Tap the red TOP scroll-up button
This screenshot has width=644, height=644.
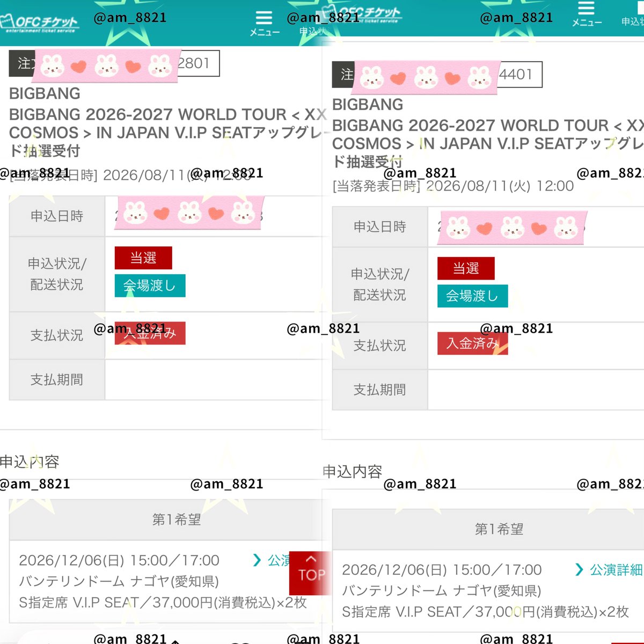tap(310, 573)
